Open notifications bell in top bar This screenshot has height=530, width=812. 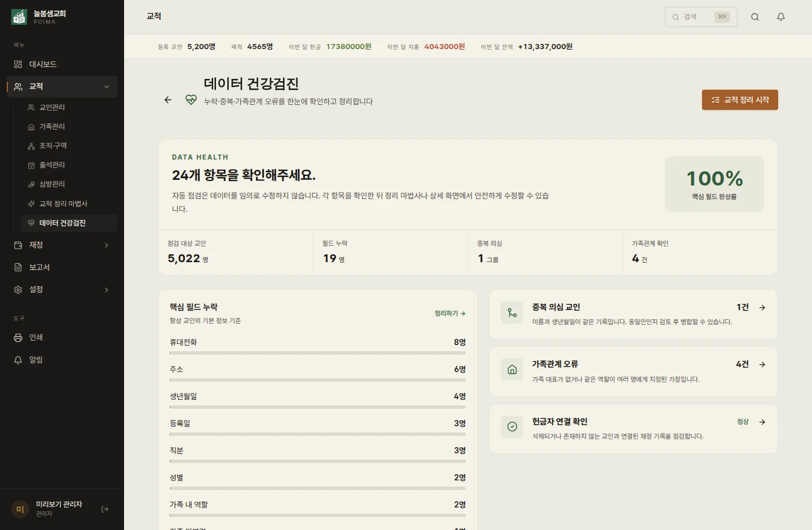tap(781, 17)
